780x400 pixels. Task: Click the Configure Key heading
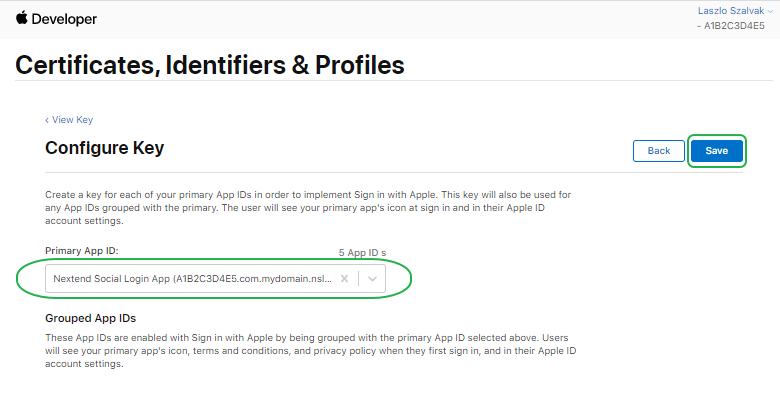104,148
